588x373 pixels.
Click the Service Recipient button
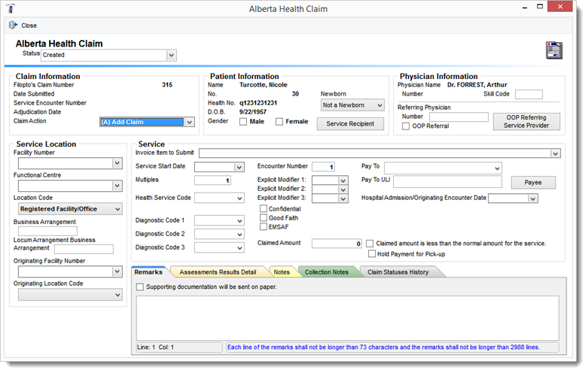tap(350, 123)
